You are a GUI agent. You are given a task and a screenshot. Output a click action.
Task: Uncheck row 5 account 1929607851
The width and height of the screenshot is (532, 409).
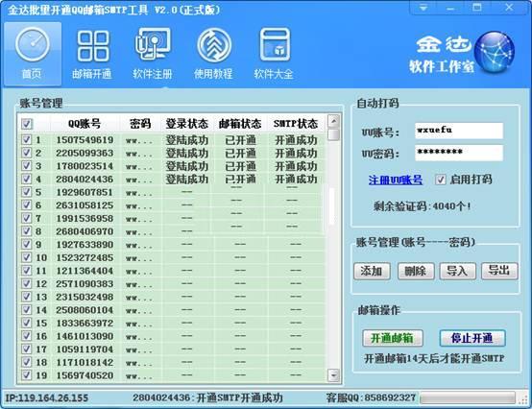27,192
